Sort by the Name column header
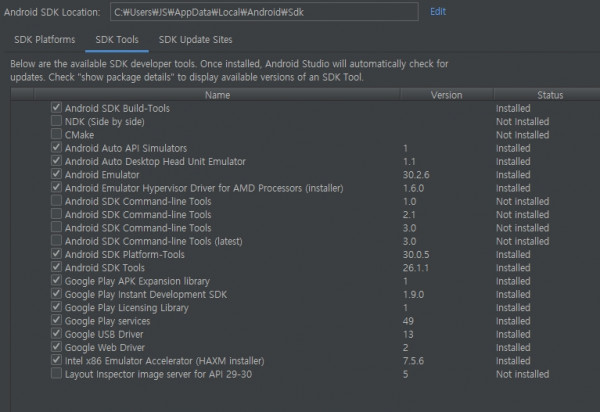Image resolution: width=600 pixels, height=412 pixels. [217, 95]
